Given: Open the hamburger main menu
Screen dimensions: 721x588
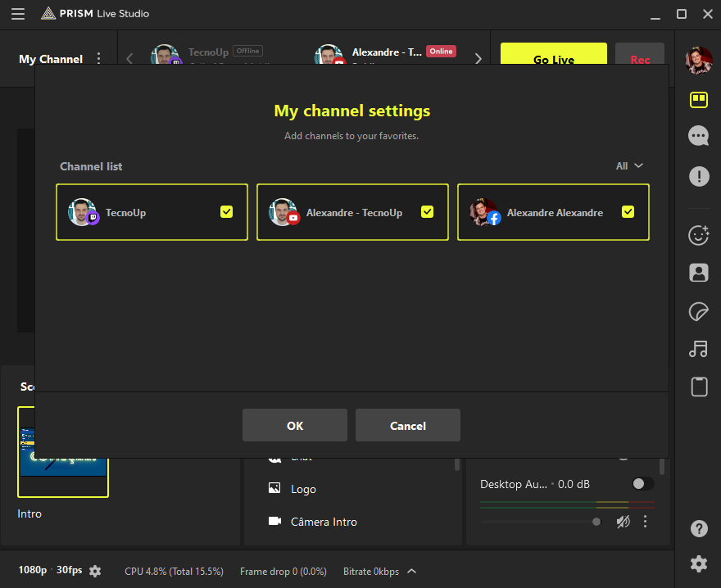Looking at the screenshot, I should [x=18, y=14].
